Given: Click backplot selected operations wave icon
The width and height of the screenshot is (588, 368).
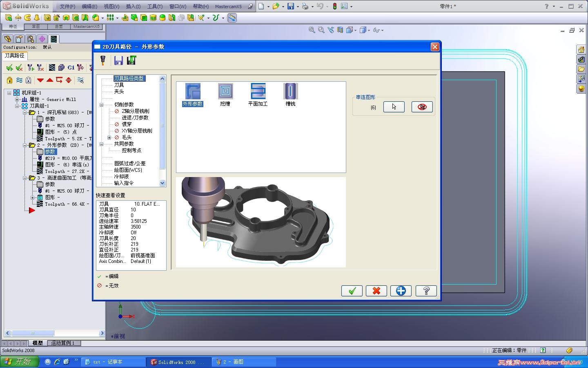Looking at the screenshot, I should coord(52,67).
